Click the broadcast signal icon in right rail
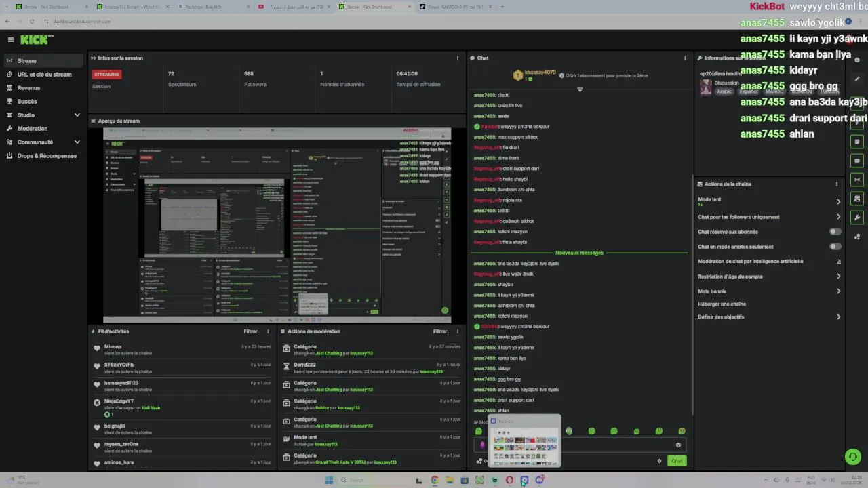This screenshot has height=488, width=868. click(x=857, y=180)
